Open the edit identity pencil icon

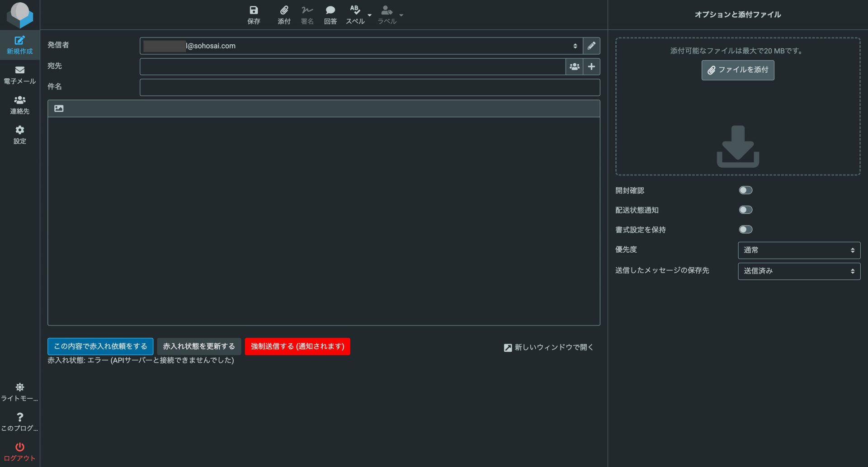(591, 46)
